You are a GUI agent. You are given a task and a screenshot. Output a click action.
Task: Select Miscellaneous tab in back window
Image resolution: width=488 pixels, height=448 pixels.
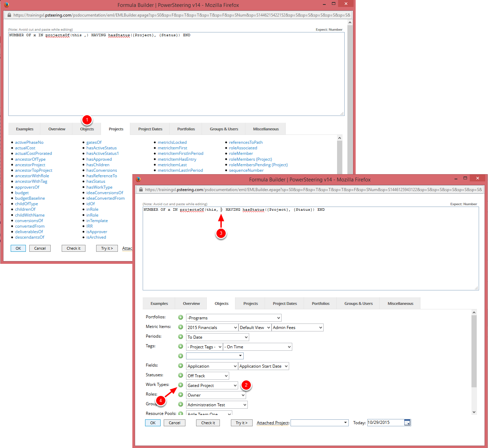pos(266,129)
